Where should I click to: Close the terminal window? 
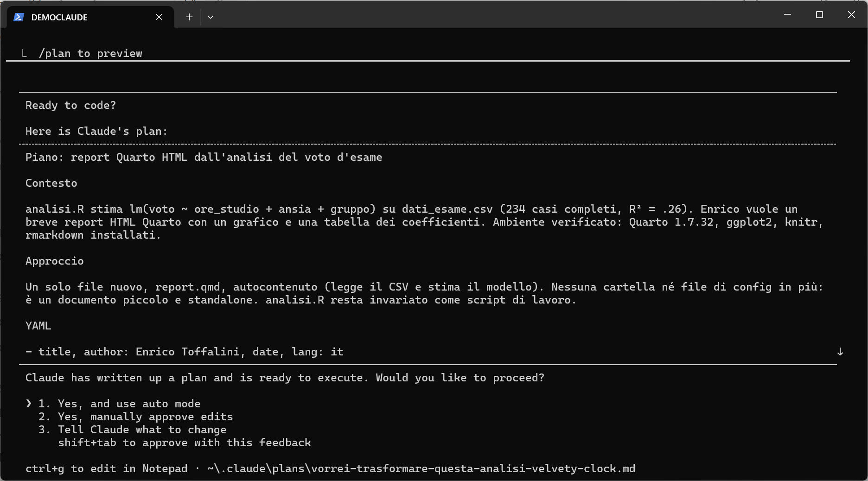[851, 15]
